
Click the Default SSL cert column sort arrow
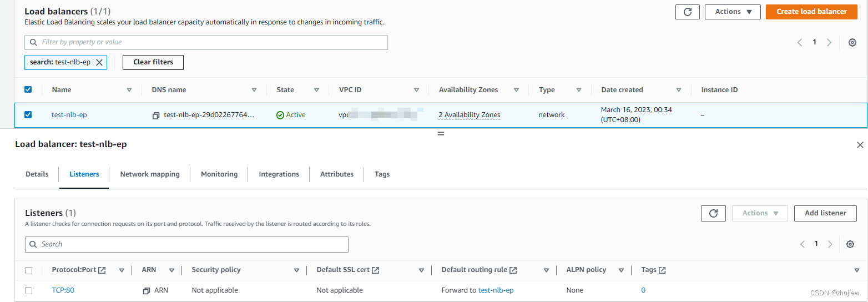[421, 270]
